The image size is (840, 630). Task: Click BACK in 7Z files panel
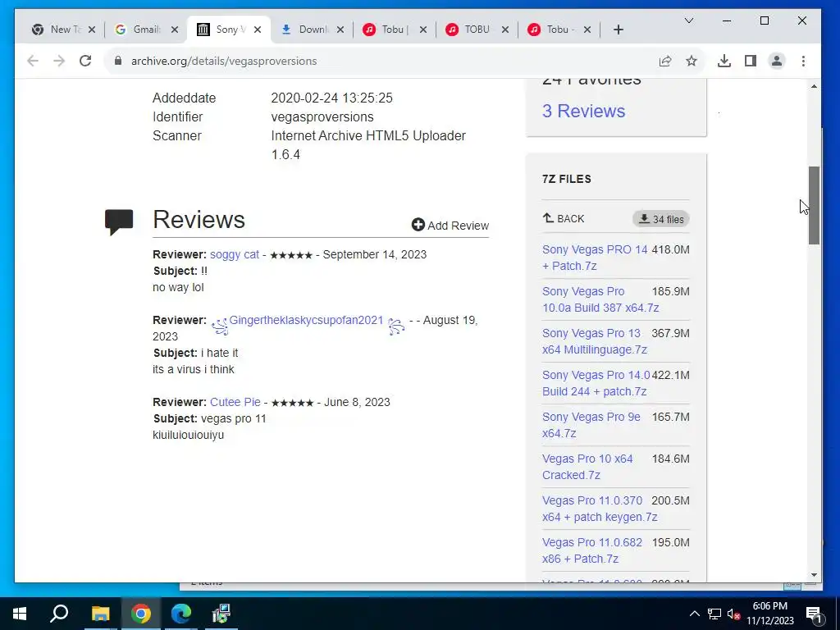[x=564, y=218]
